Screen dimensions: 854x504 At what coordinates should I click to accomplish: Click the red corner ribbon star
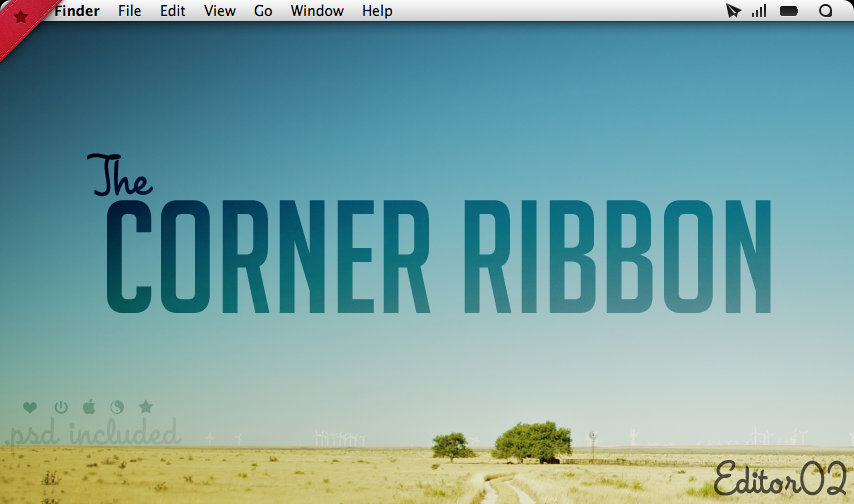tap(21, 17)
